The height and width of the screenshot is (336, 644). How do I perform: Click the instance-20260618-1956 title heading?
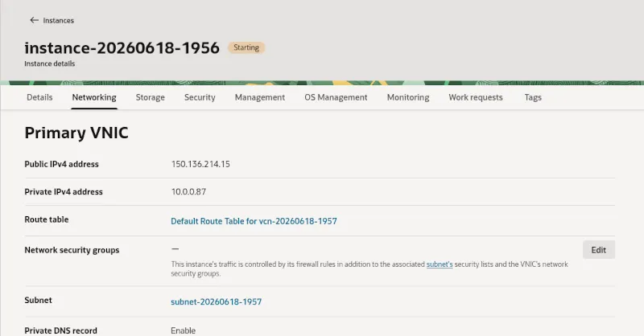pyautogui.click(x=122, y=48)
